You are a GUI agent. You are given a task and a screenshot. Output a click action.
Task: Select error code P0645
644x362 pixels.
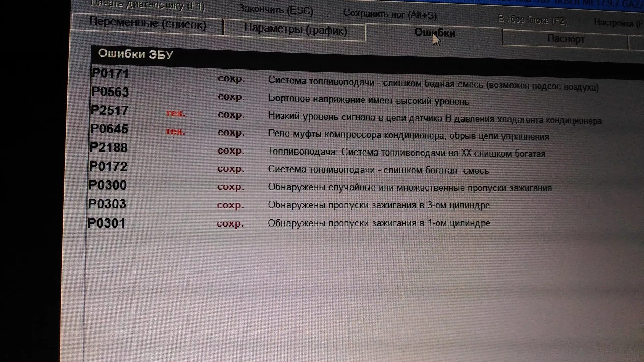[109, 129]
